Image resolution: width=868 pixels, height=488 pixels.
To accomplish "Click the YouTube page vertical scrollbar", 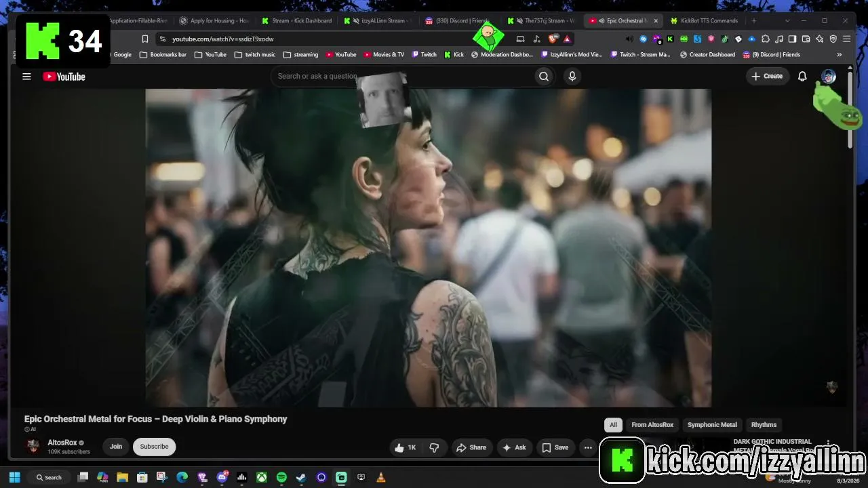I will tap(850, 108).
